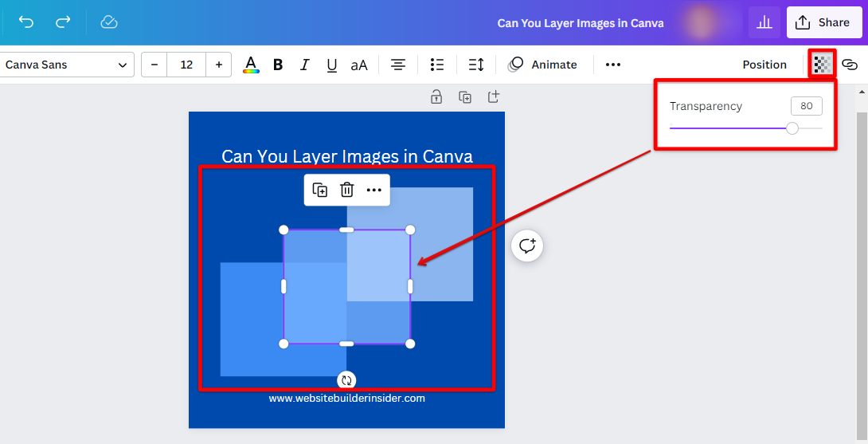The height and width of the screenshot is (444, 868).
Task: Expand the floating element's more options menu
Action: pyautogui.click(x=374, y=190)
